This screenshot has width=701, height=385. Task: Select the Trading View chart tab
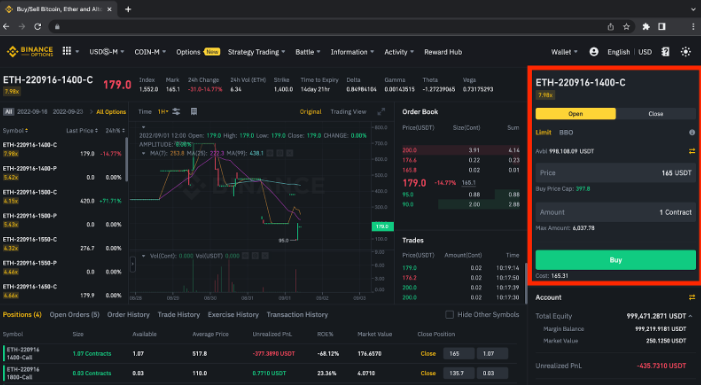pos(348,112)
